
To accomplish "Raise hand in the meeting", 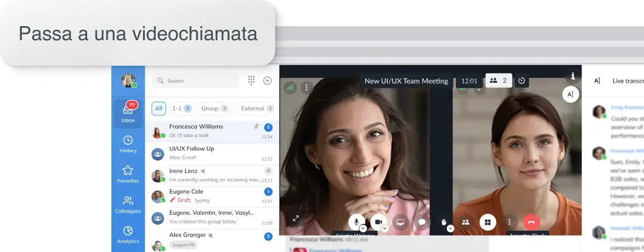I will tap(444, 222).
